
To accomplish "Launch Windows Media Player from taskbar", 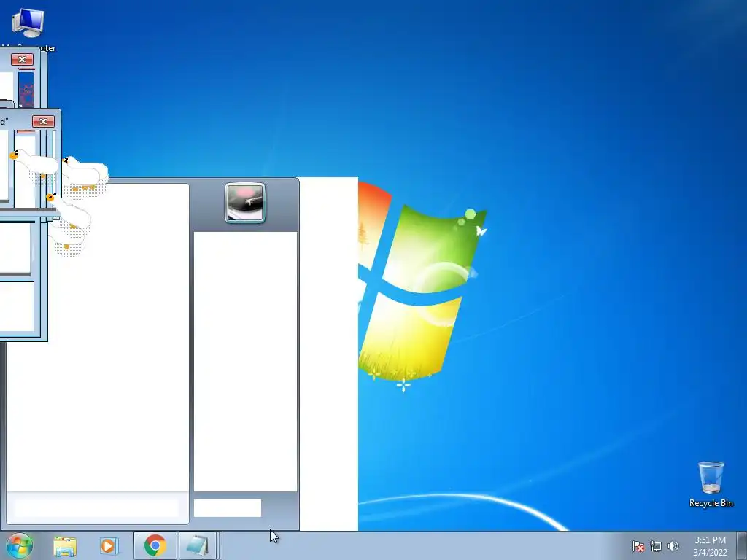I will coord(109,546).
